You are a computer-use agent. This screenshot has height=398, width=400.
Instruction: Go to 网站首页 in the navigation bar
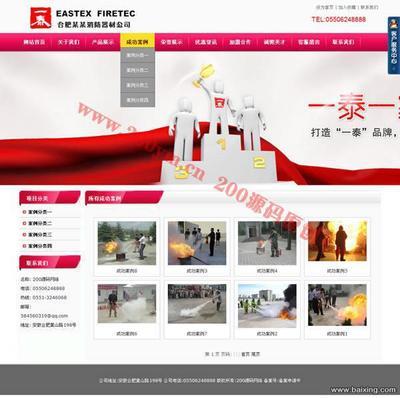tap(34, 42)
